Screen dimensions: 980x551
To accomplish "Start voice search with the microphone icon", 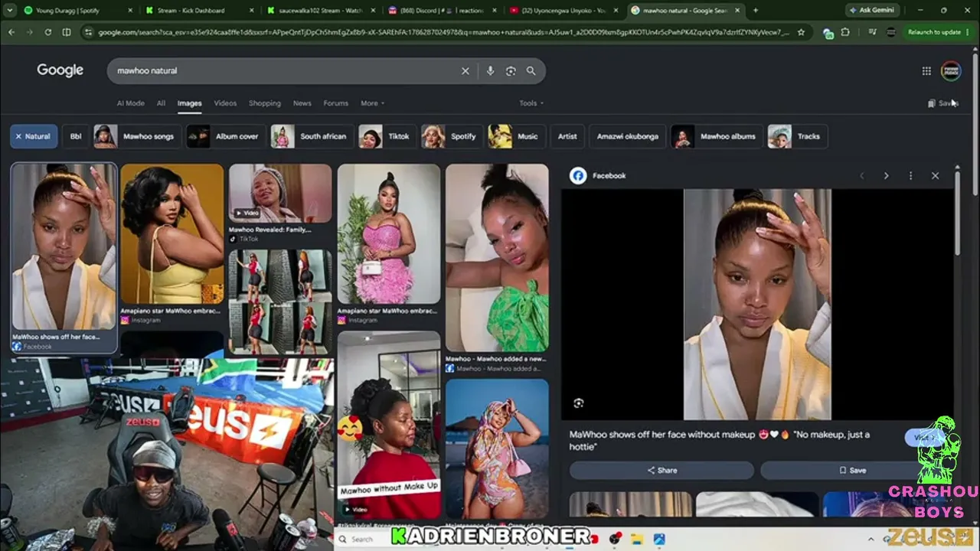I will tap(490, 70).
